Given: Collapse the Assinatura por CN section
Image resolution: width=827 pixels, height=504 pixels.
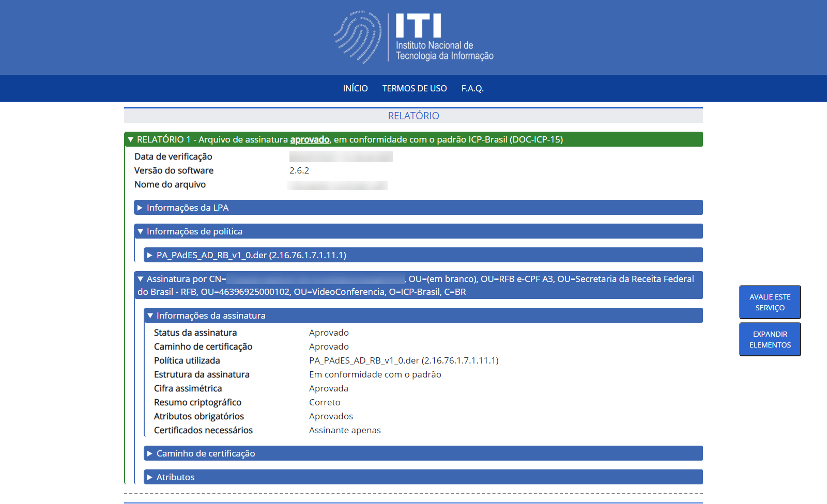Looking at the screenshot, I should coord(418,285).
